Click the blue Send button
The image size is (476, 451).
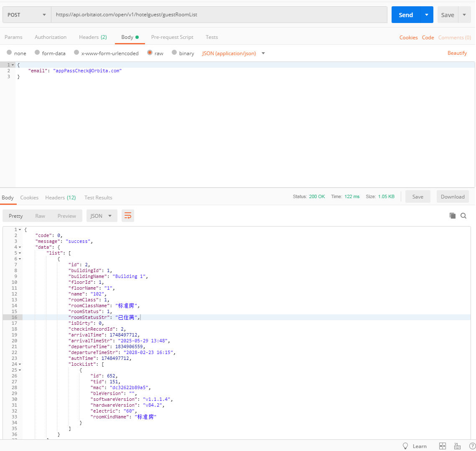coord(405,15)
